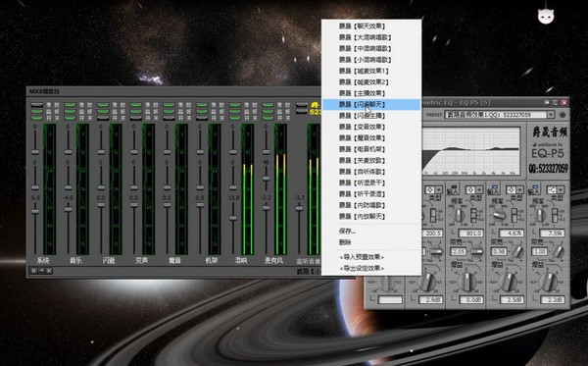Toggle 开关 button on 系统 channel
Screen dimensions: 588x366
[37, 118]
